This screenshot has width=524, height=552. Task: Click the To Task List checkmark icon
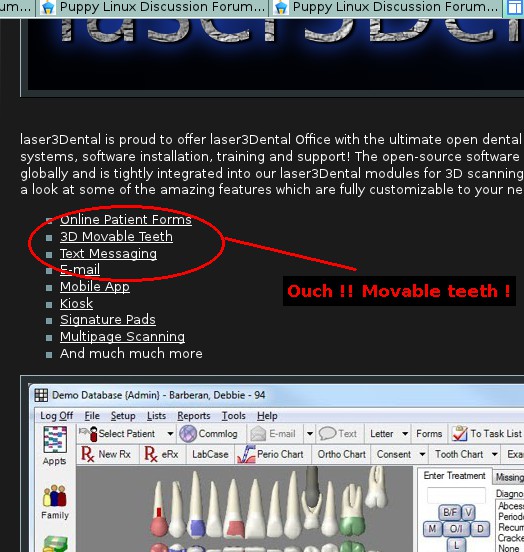pos(460,433)
